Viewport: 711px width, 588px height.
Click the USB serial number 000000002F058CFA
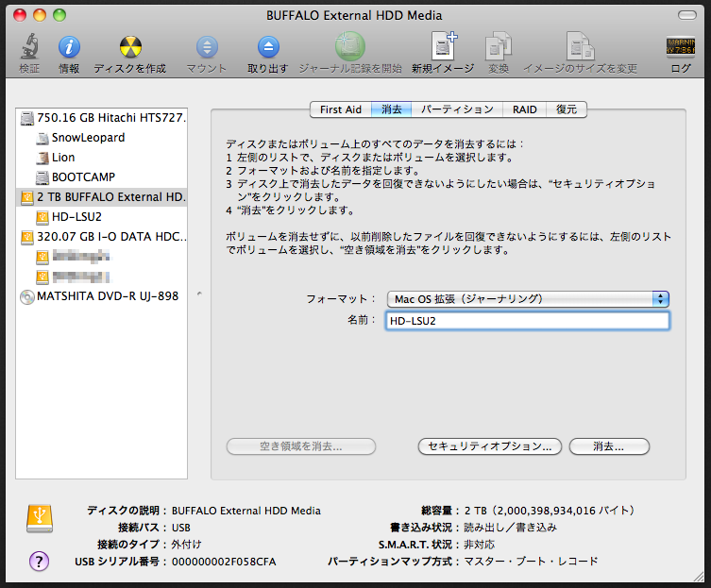point(224,562)
